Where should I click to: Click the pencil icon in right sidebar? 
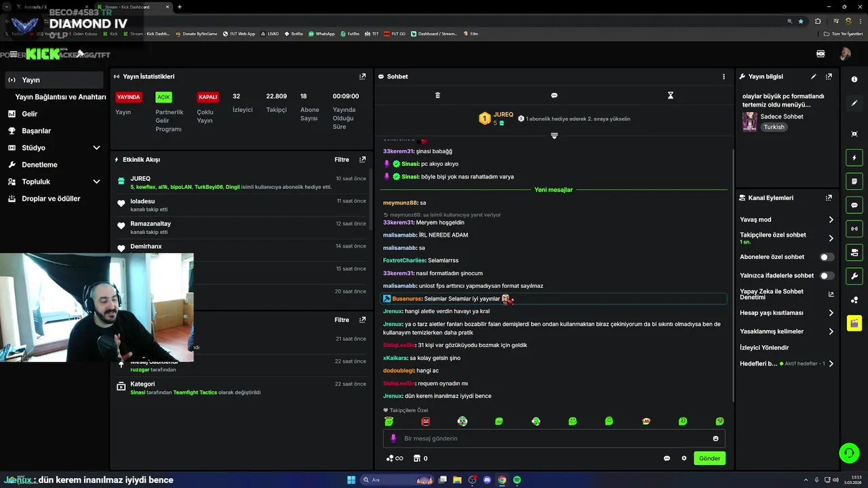[854, 103]
